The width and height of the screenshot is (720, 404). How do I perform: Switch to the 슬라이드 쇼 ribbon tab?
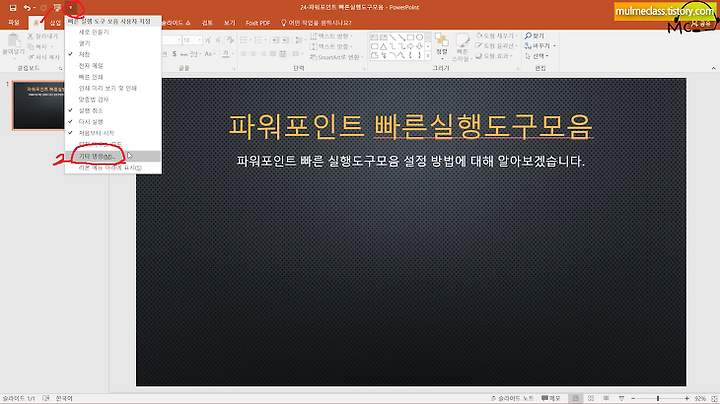click(176, 22)
